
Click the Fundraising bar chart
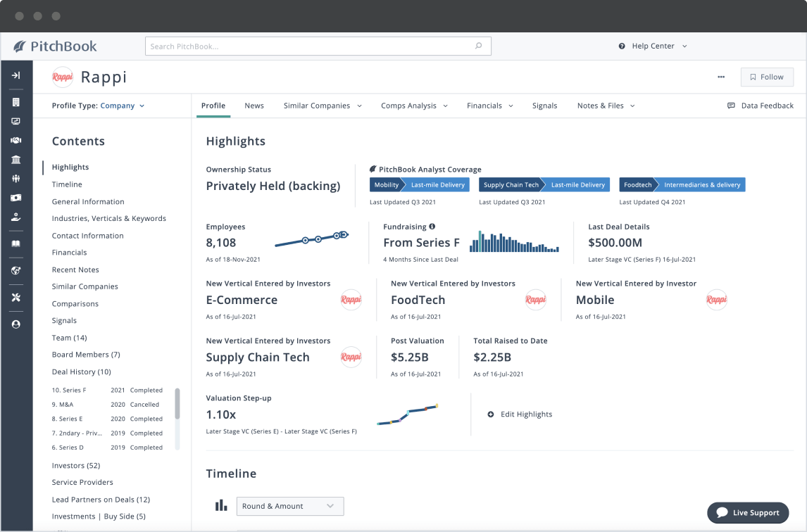coord(514,241)
